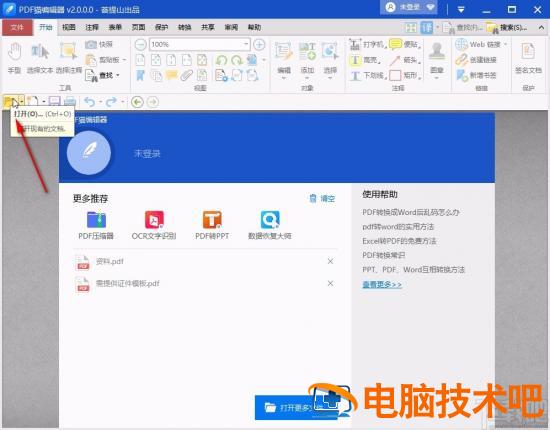Screen dimensions: 550x430
Task: Activate the Select Annotation (选择注释) tool
Action: click(x=69, y=58)
